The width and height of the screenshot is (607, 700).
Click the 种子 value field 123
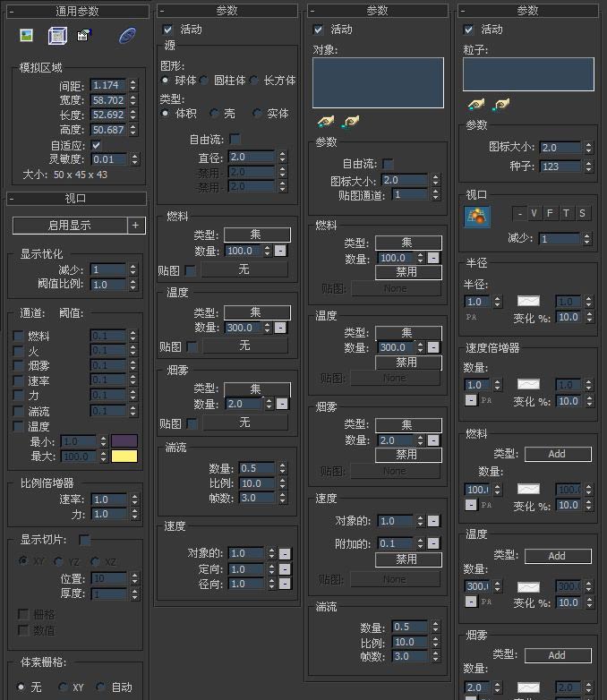(560, 166)
